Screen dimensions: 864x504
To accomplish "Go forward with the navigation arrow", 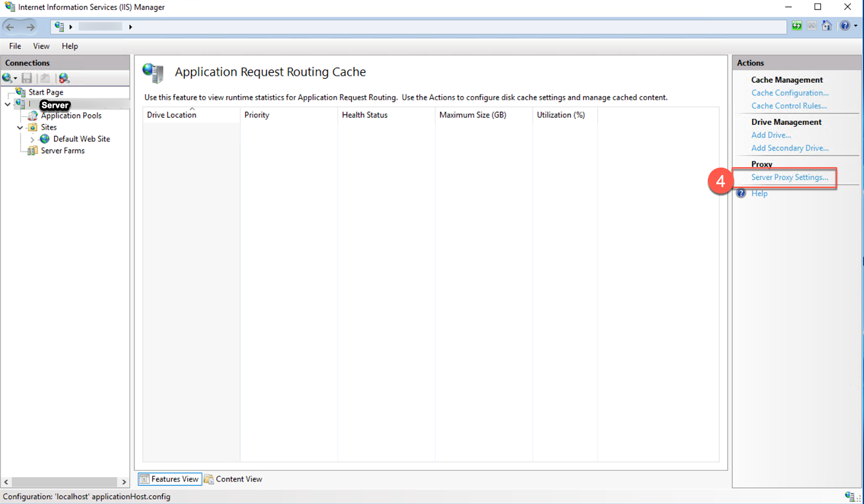I will (30, 26).
